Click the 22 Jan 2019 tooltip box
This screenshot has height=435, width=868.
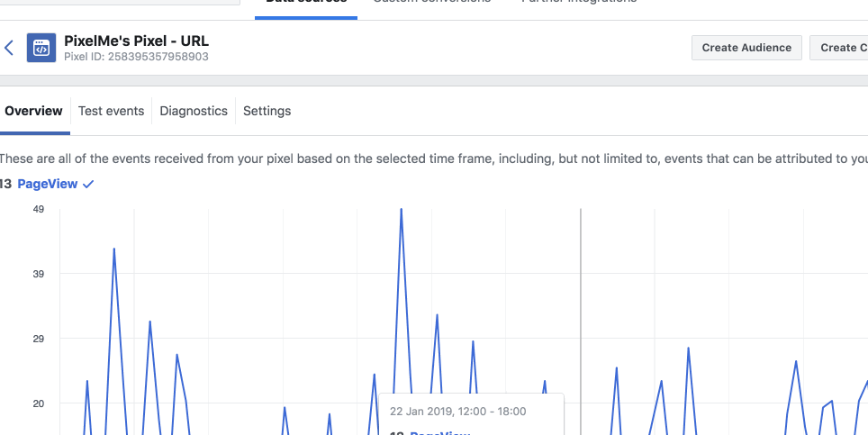point(471,412)
